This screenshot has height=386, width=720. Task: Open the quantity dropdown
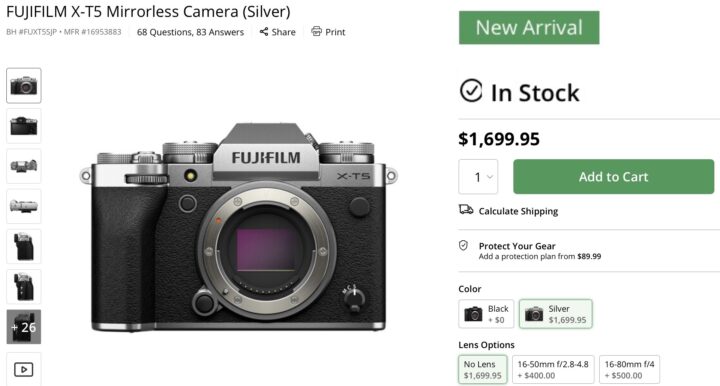[478, 177]
